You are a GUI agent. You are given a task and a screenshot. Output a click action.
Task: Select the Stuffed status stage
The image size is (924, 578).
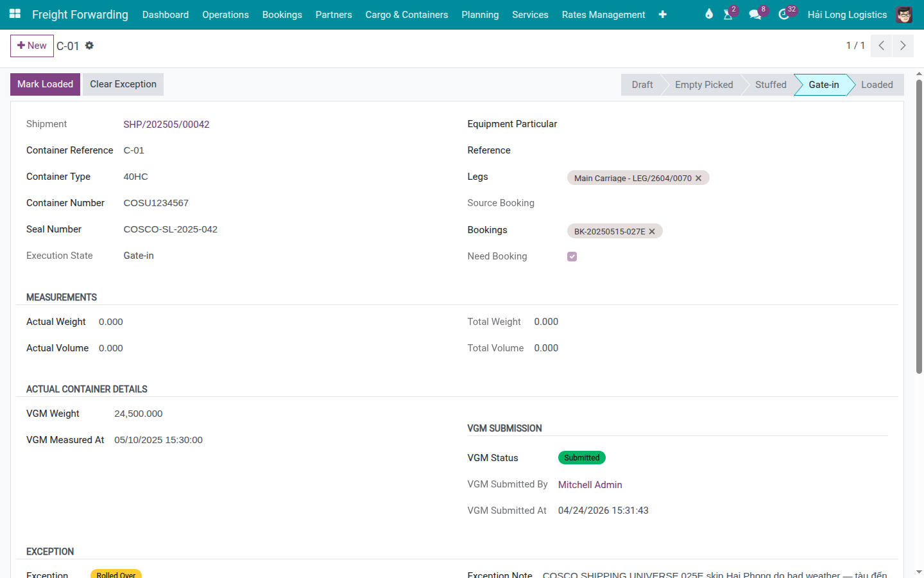pyautogui.click(x=771, y=85)
